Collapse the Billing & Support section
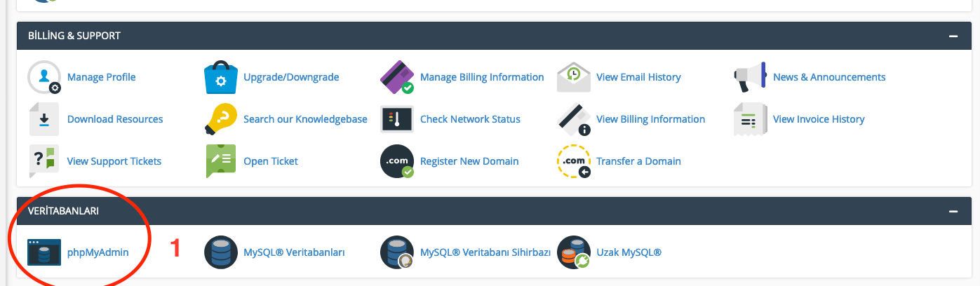980x286 pixels. click(x=953, y=36)
